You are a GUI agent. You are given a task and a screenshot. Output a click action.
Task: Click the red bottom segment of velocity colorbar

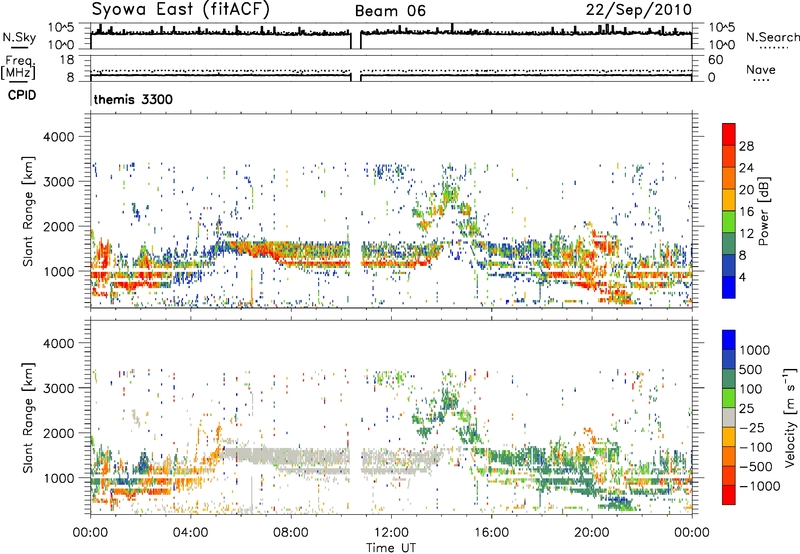pos(729,495)
